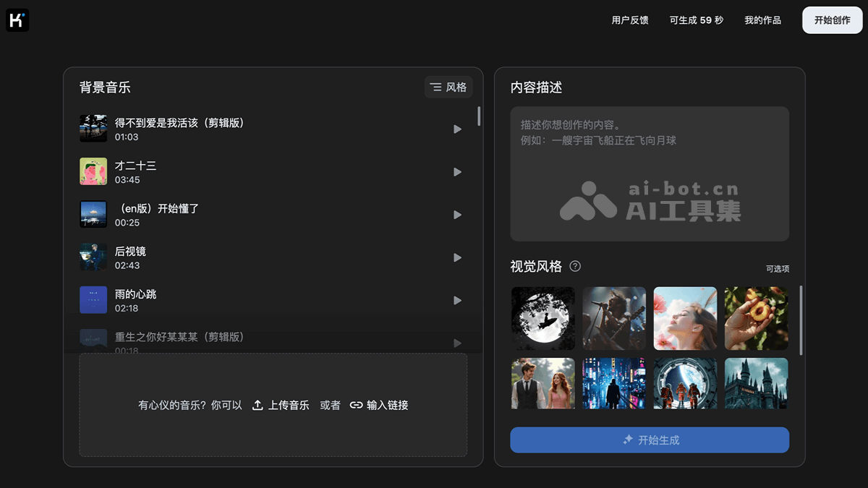The width and height of the screenshot is (868, 488).
Task: Choose the castle visual style thumbnail
Action: (756, 383)
